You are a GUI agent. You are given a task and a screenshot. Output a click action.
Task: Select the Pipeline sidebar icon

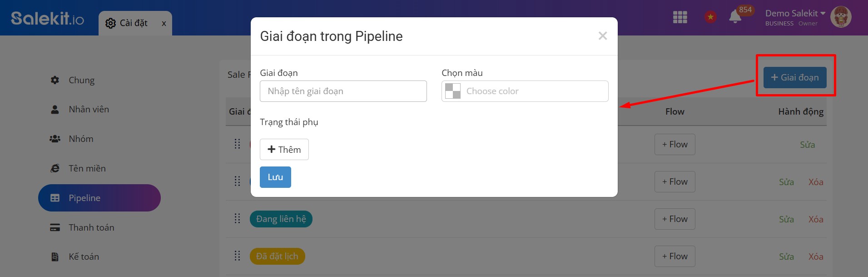pos(55,197)
